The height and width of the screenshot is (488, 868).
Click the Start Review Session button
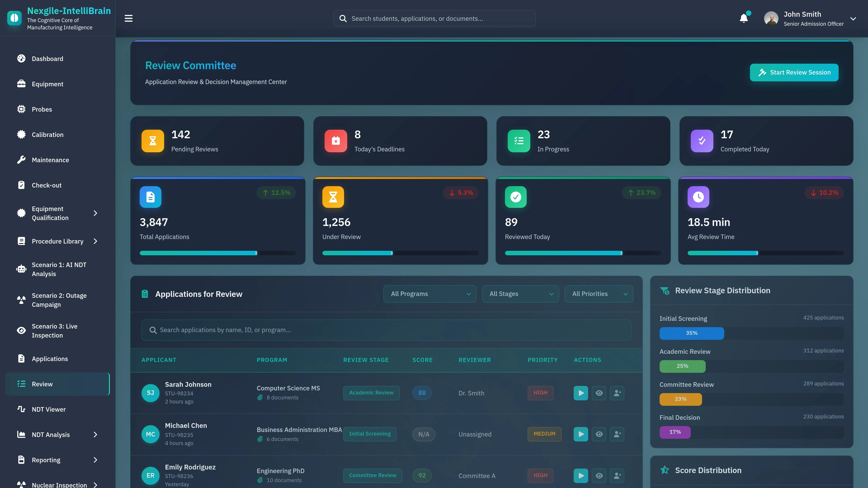point(794,72)
